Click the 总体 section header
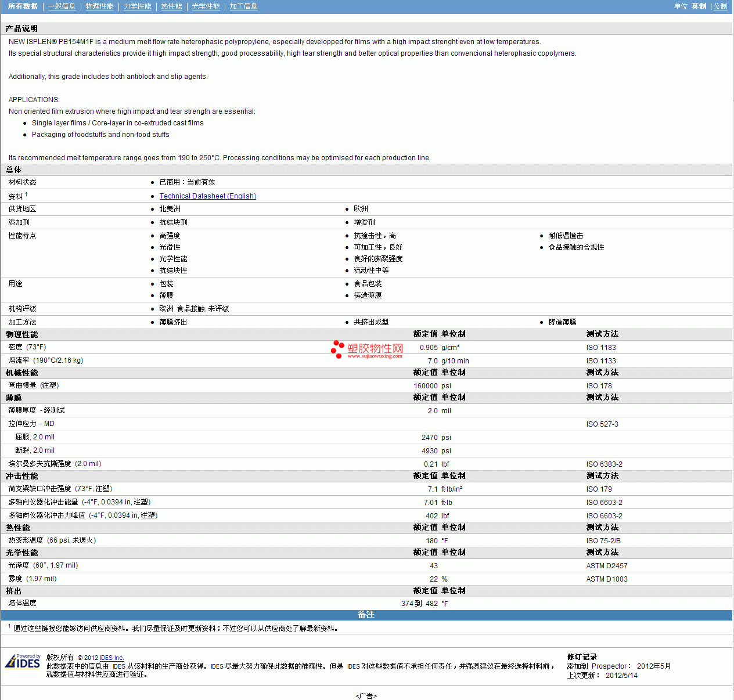Image resolution: width=734 pixels, height=700 pixels. pos(13,169)
